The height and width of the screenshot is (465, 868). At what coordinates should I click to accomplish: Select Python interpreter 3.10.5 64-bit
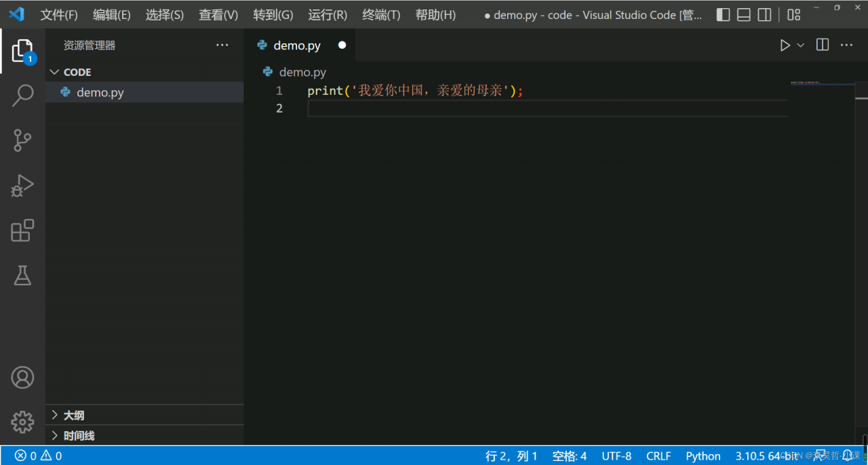767,456
